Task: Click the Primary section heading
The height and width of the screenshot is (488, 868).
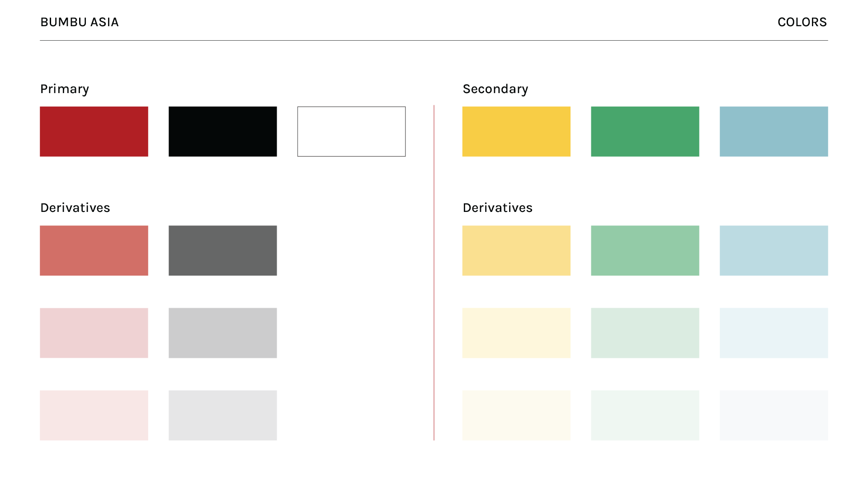Action: pyautogui.click(x=65, y=89)
